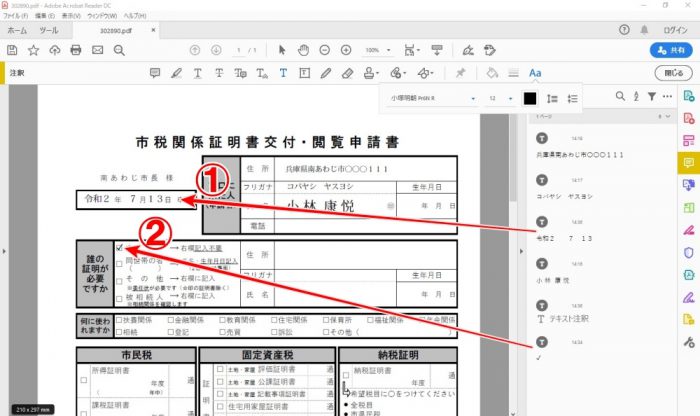Pick the pencil drawing tool
The height and width of the screenshot is (416, 700).
click(x=325, y=73)
